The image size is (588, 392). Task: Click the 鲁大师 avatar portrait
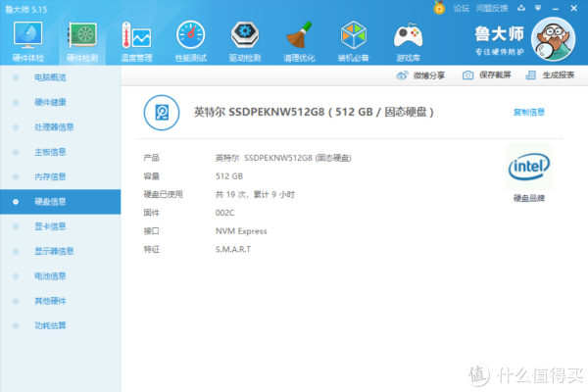(x=554, y=39)
